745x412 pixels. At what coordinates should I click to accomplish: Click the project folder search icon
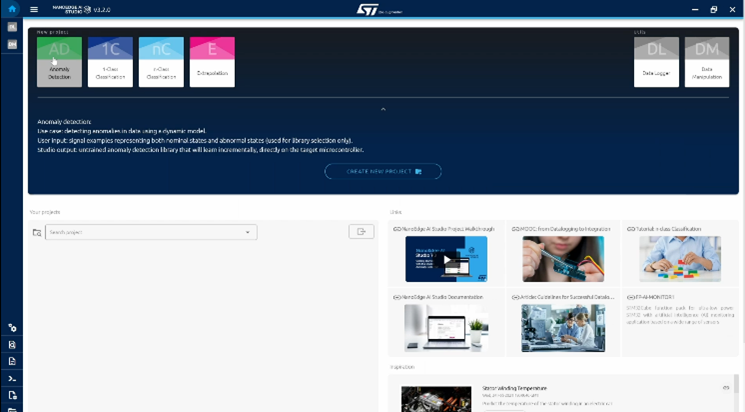37,232
